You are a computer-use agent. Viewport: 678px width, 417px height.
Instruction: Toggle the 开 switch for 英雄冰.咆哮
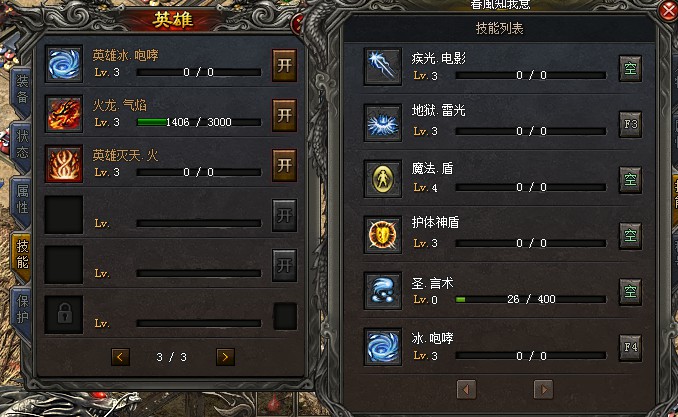[x=284, y=65]
